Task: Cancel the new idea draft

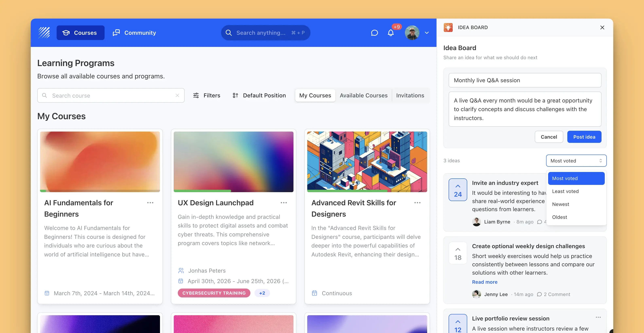Action: (549, 137)
